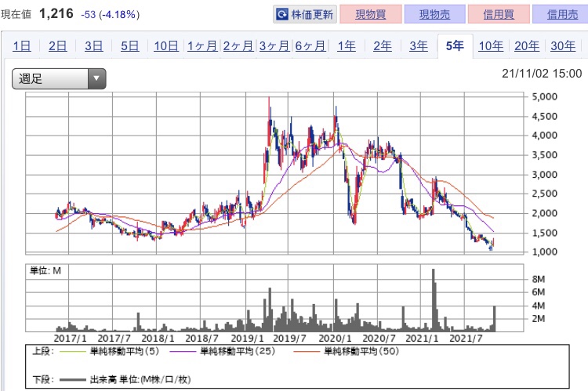Click the 2019/1 date axis label

click(247, 339)
